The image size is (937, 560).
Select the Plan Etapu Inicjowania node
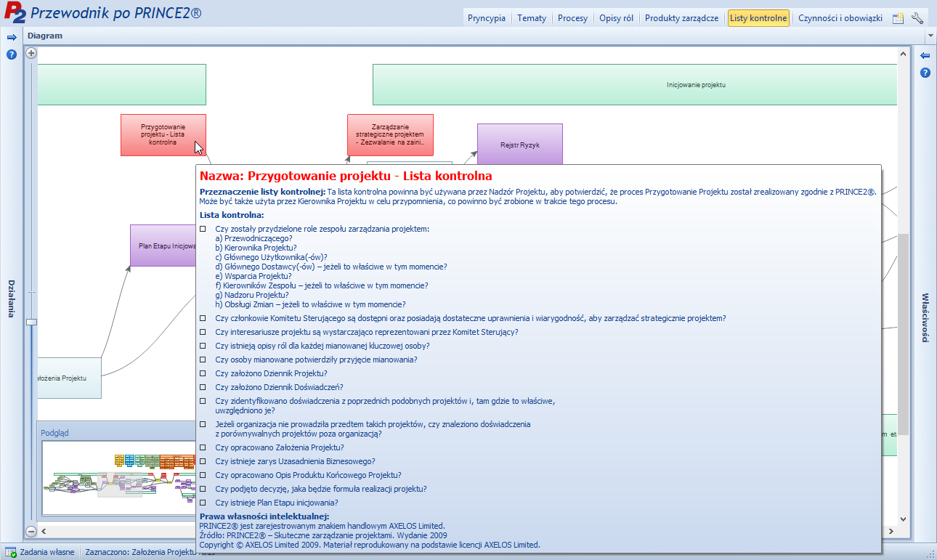(x=163, y=245)
